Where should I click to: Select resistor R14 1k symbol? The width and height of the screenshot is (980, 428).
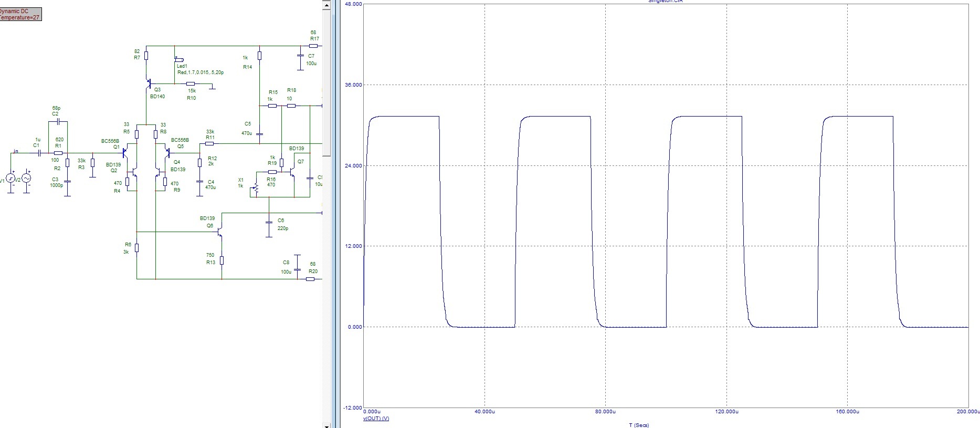259,55
